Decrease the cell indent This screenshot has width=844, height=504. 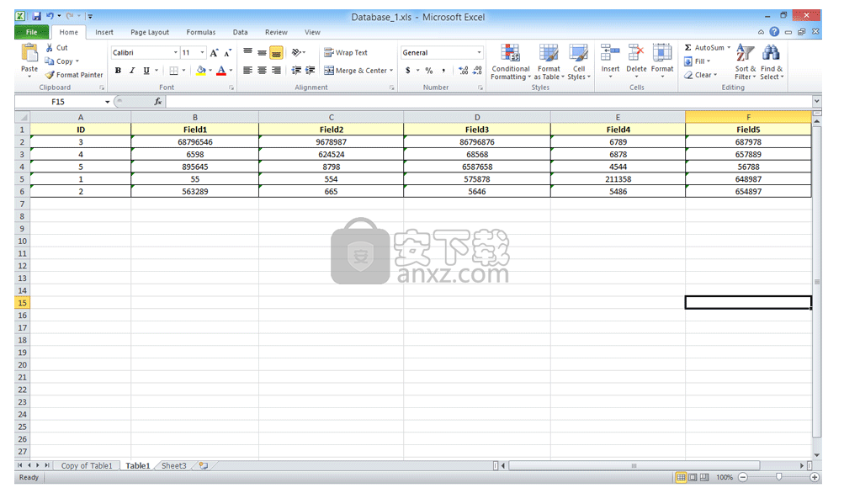pyautogui.click(x=296, y=71)
